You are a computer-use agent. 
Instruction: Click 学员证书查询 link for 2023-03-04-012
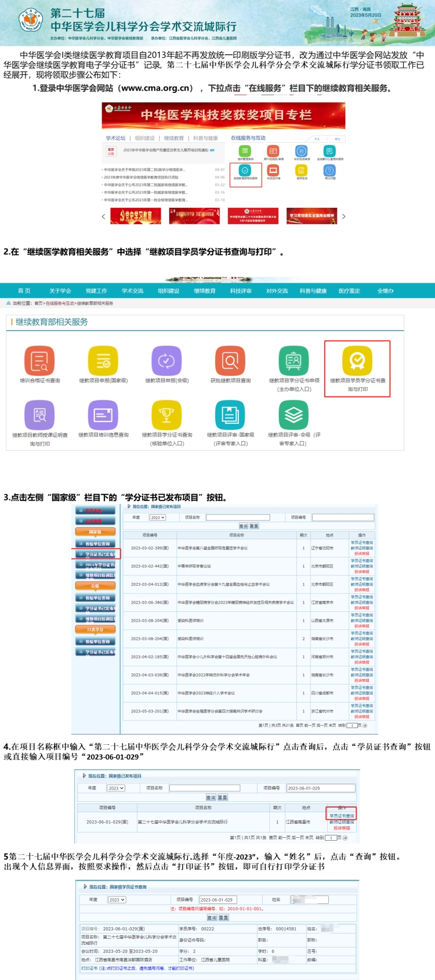pos(362,579)
